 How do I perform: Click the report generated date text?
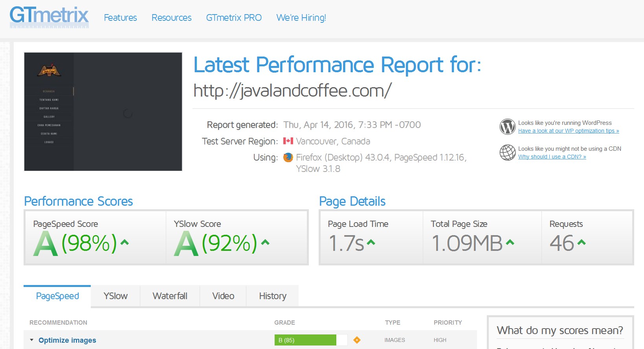(x=352, y=125)
